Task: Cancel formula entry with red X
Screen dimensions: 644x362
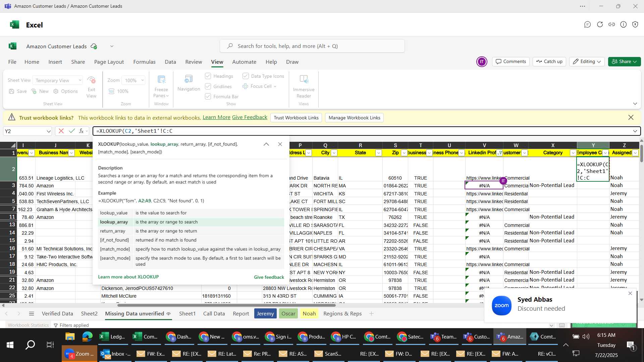Action: [x=61, y=131]
